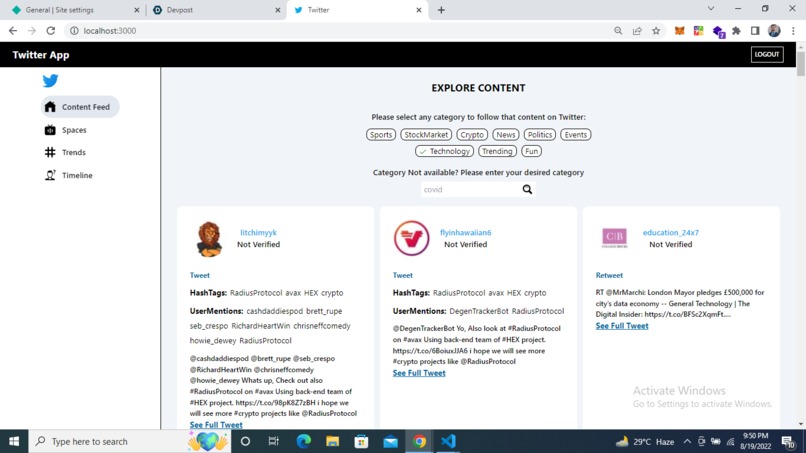
Task: Open the Chrome profile avatar
Action: coord(774,31)
